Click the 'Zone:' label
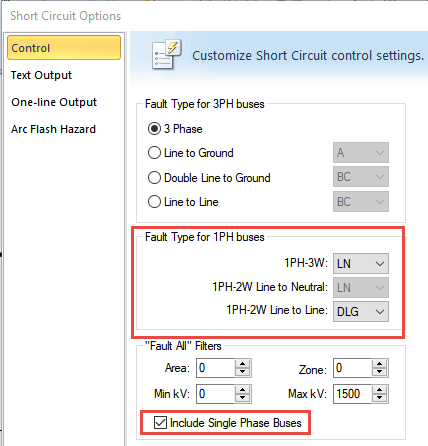The image size is (428, 446). [313, 370]
